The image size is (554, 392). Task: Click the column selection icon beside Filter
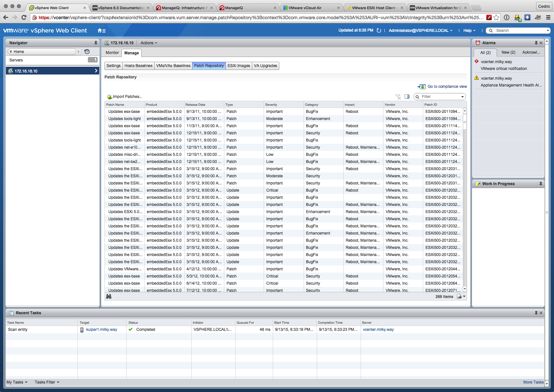(407, 97)
